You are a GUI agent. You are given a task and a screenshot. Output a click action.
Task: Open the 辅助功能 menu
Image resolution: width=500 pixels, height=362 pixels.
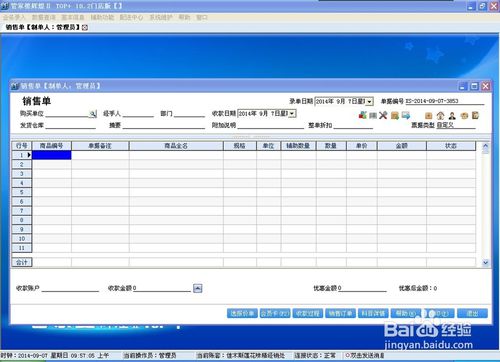pyautogui.click(x=102, y=17)
